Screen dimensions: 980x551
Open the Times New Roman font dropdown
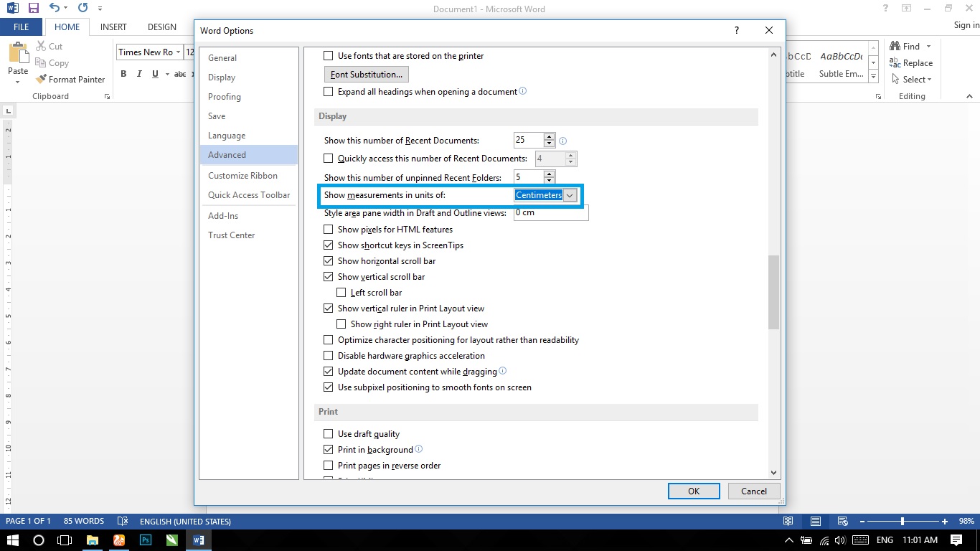[179, 52]
